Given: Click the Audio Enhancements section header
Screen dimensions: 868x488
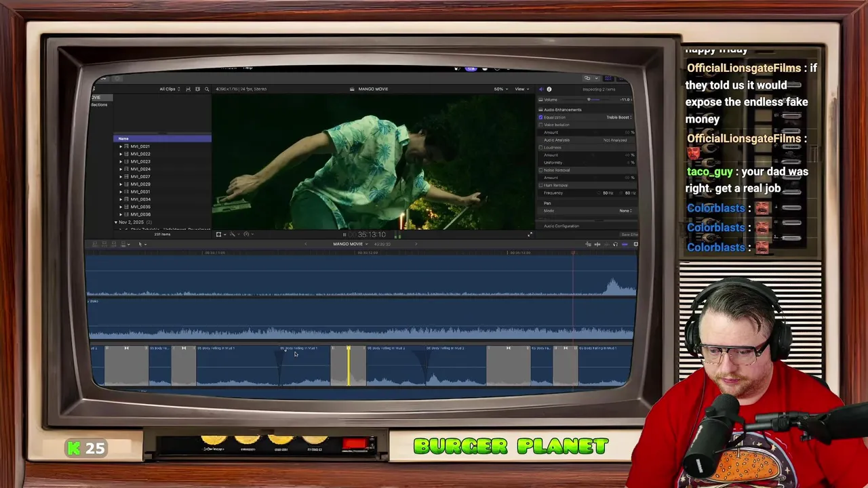Looking at the screenshot, I should click(x=562, y=110).
